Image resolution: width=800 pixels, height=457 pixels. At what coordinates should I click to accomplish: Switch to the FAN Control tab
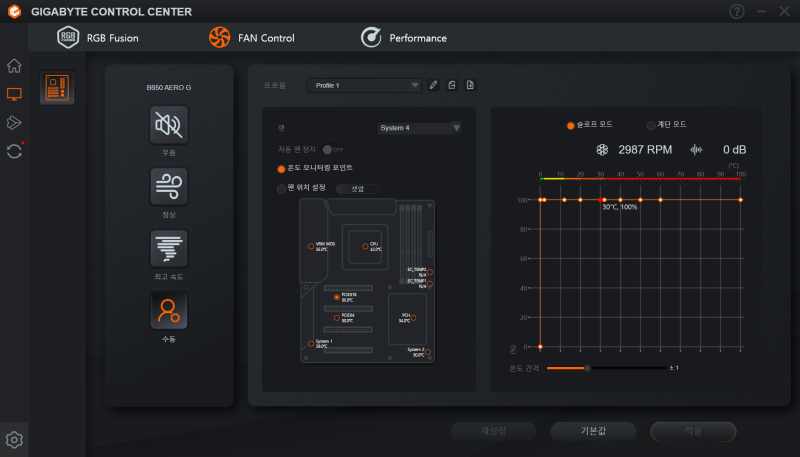pyautogui.click(x=252, y=38)
